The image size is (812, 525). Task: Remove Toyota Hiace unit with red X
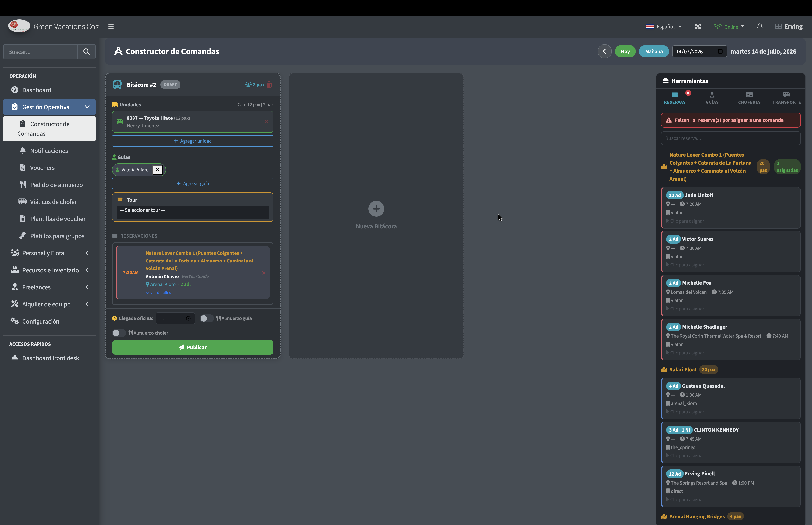click(x=266, y=122)
